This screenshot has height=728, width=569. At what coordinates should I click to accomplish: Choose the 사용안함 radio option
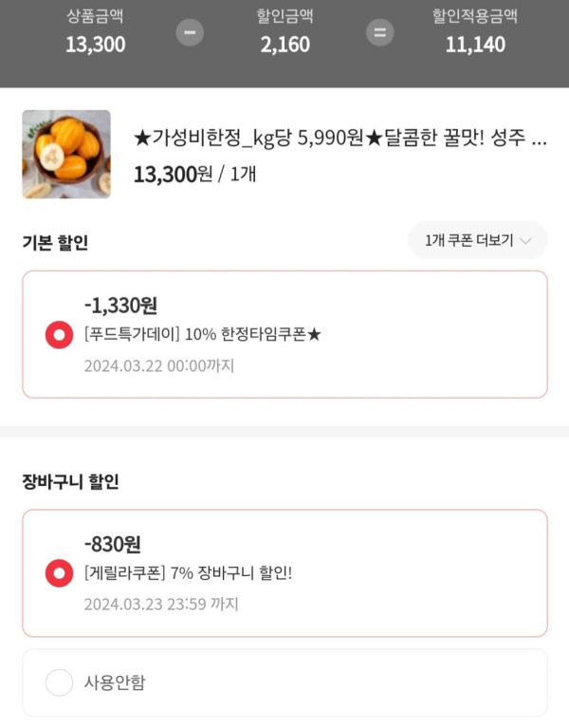[x=60, y=681]
